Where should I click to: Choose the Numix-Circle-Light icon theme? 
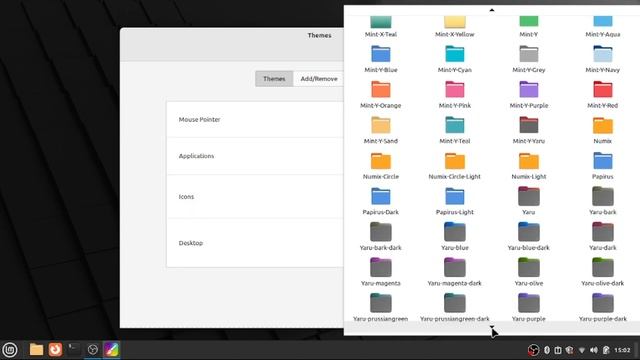click(454, 165)
